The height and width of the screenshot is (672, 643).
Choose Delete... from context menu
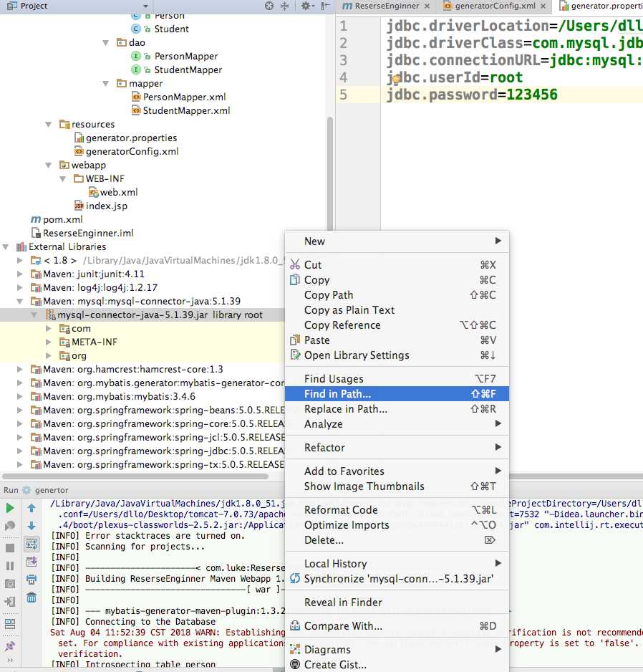[397, 540]
